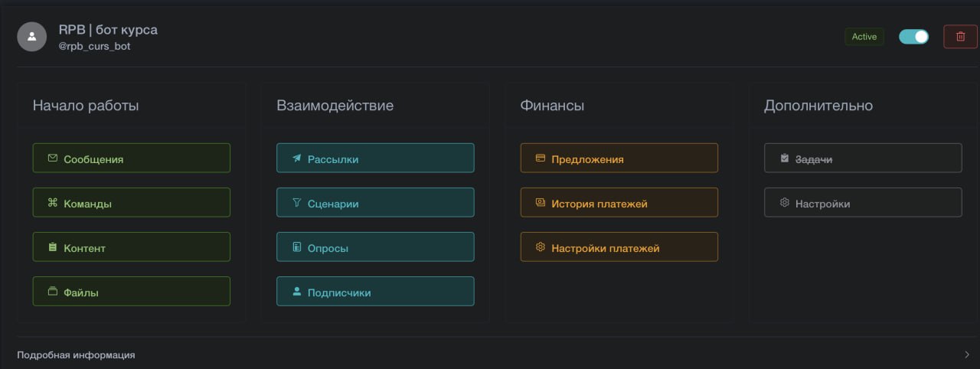Click the struck-through Задачи button
Screen dimensions: 980x369
863,158
